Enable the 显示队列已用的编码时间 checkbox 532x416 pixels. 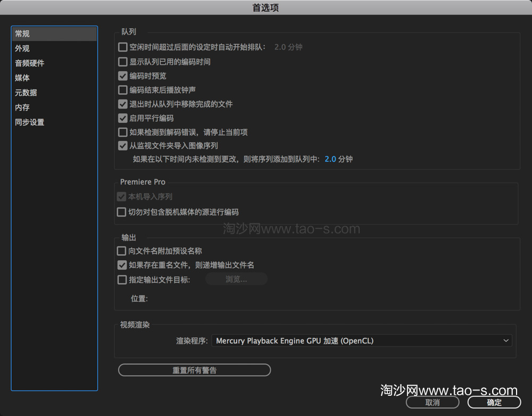click(122, 61)
